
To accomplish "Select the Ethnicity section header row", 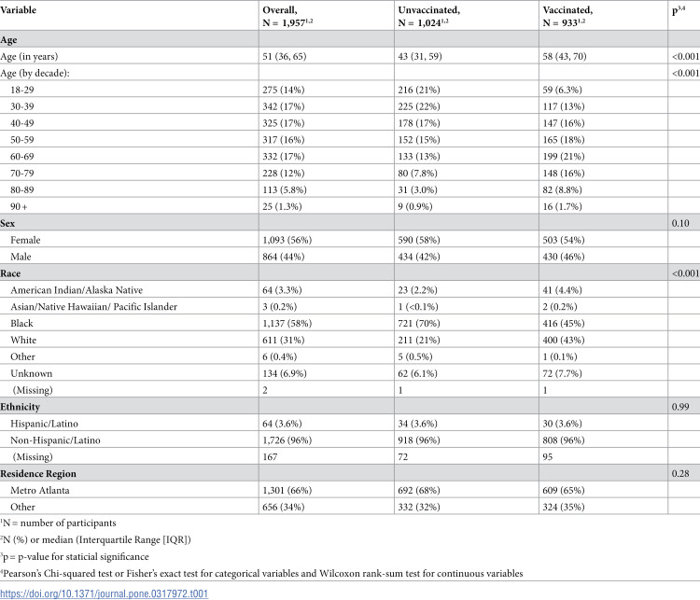I will [350, 406].
